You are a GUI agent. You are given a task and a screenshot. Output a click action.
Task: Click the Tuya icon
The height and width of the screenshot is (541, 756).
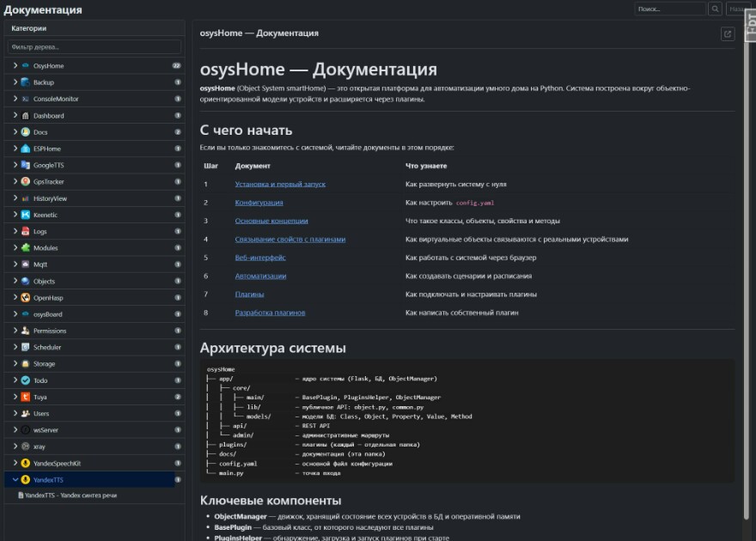point(26,397)
